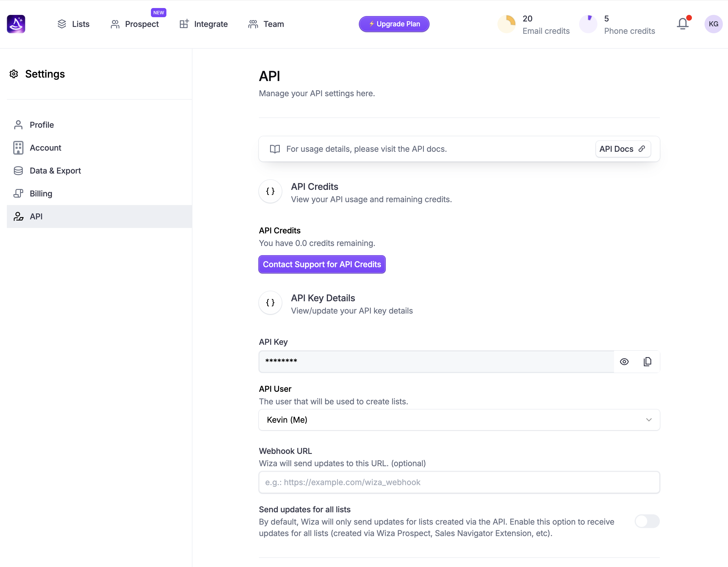Click the 20 Email credits text
The image size is (728, 567).
click(x=546, y=25)
